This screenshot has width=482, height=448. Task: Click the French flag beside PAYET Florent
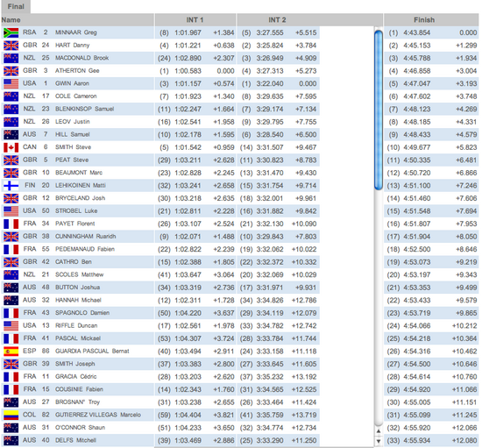pyautogui.click(x=11, y=224)
